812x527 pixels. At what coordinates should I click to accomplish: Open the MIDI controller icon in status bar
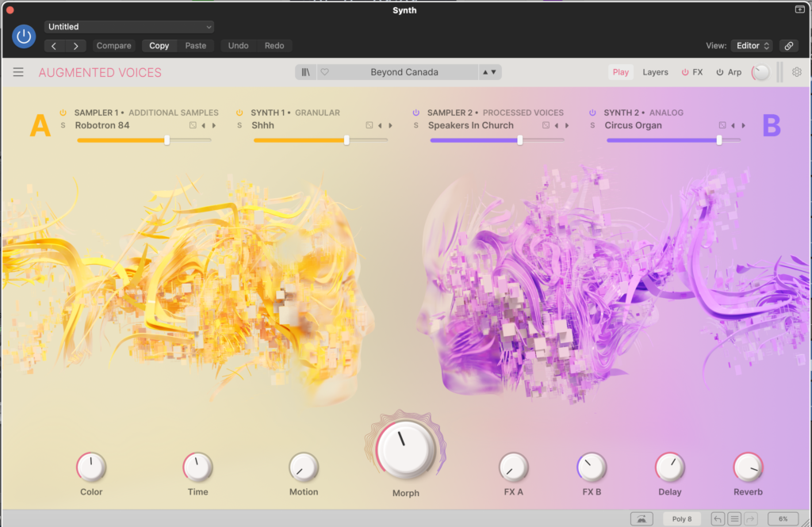point(641,519)
